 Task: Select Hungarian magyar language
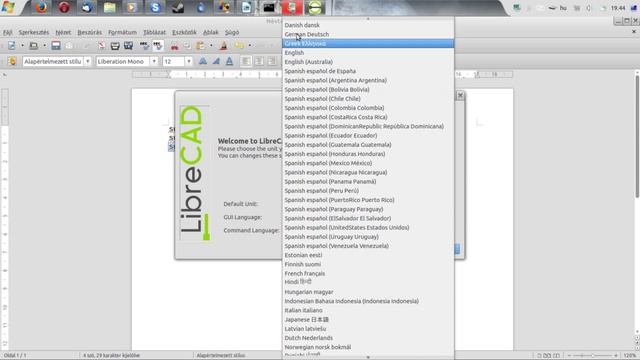[368, 292]
